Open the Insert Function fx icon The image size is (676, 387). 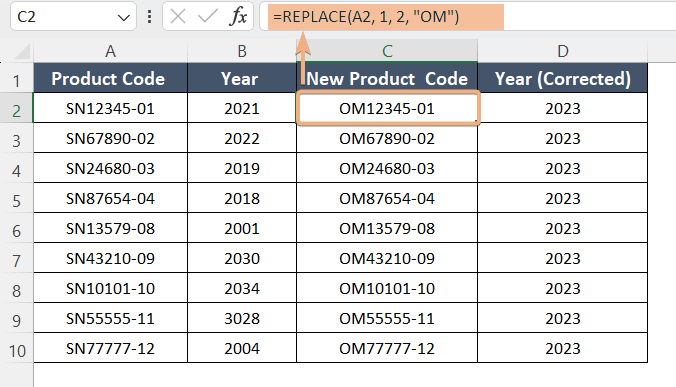238,17
